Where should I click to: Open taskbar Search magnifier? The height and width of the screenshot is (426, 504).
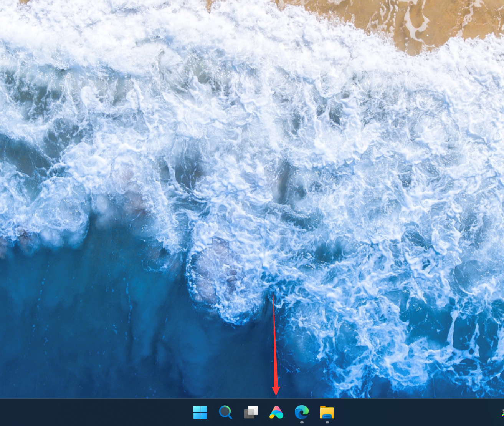[x=225, y=412]
